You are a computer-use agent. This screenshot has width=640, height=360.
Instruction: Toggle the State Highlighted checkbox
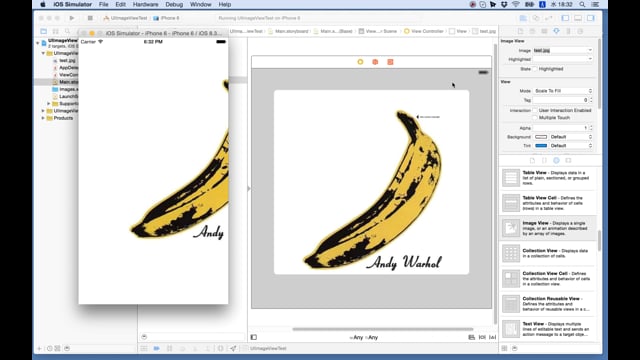click(535, 69)
